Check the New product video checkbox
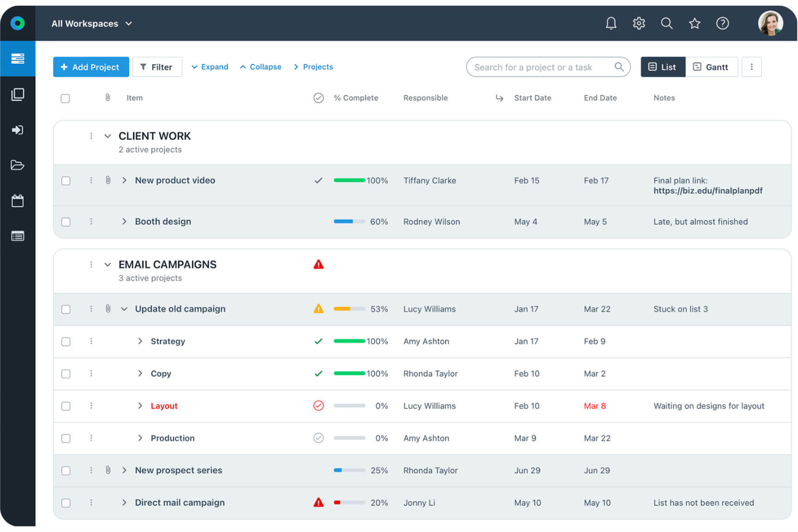The width and height of the screenshot is (798, 532). tap(66, 181)
